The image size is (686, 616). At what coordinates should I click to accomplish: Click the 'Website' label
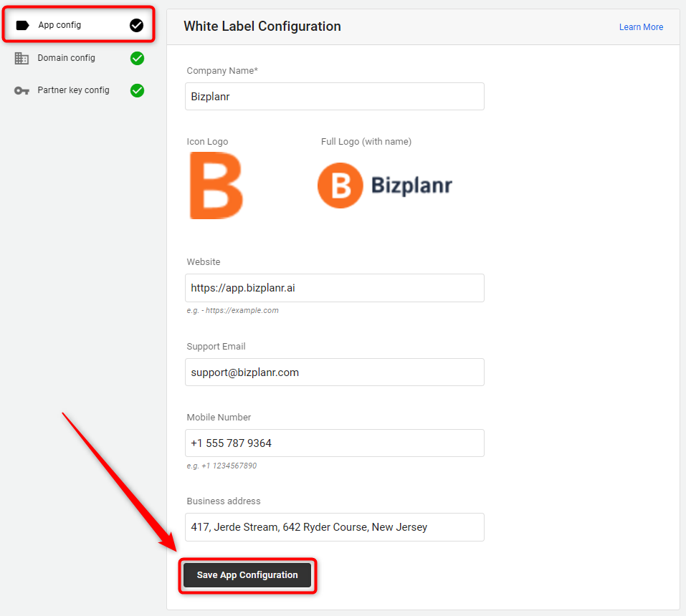204,262
